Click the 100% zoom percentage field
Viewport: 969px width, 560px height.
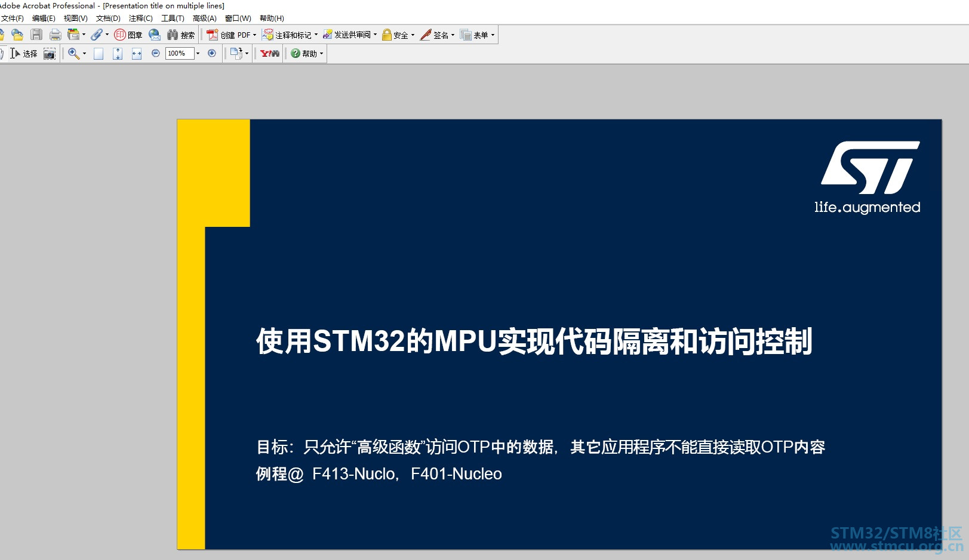[x=180, y=53]
